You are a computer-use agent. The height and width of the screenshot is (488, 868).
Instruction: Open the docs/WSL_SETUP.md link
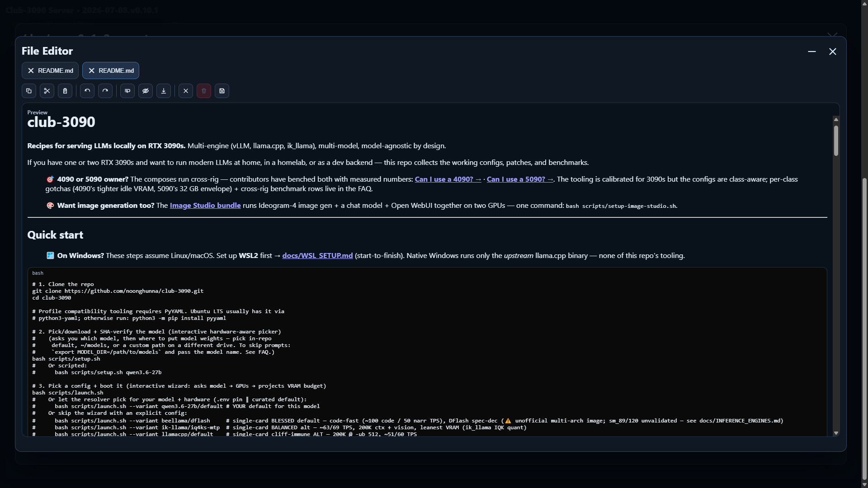pyautogui.click(x=317, y=256)
